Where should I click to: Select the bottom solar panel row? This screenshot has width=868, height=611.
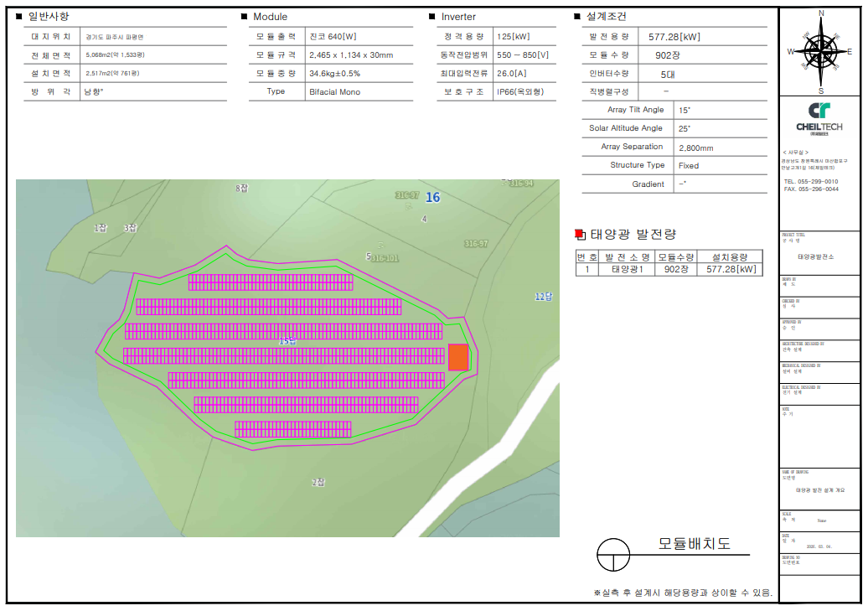coord(292,429)
